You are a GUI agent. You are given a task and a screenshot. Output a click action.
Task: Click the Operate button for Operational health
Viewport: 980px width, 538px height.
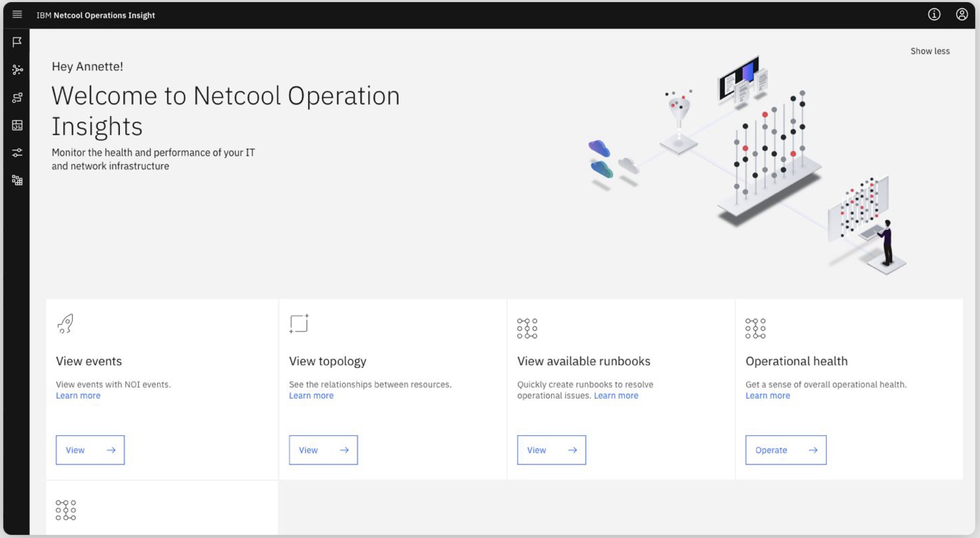(x=786, y=450)
